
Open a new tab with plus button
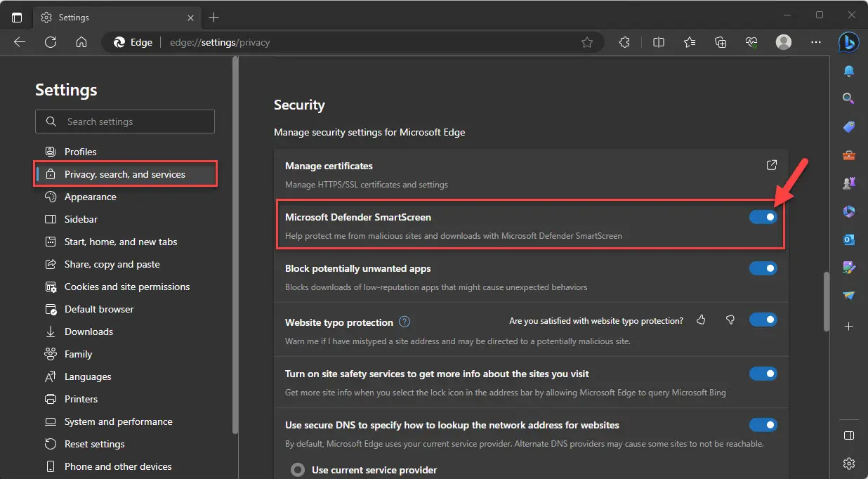[x=214, y=17]
